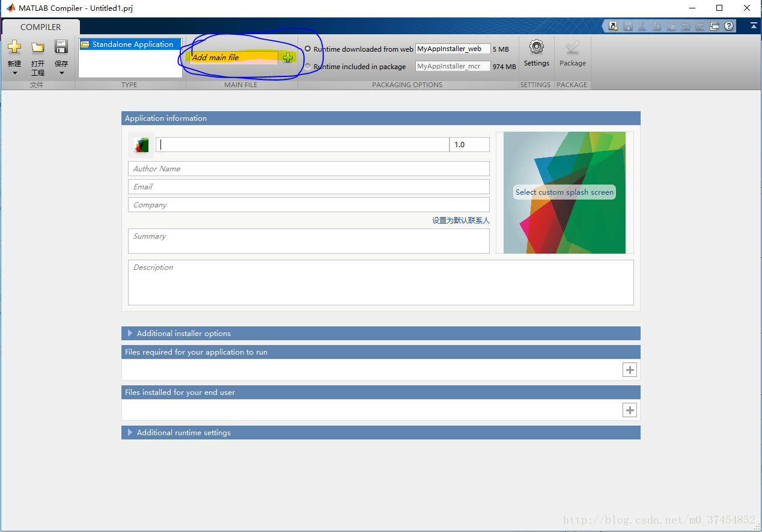762x532 pixels.
Task: Click the 5 MB size label
Action: pyautogui.click(x=501, y=49)
